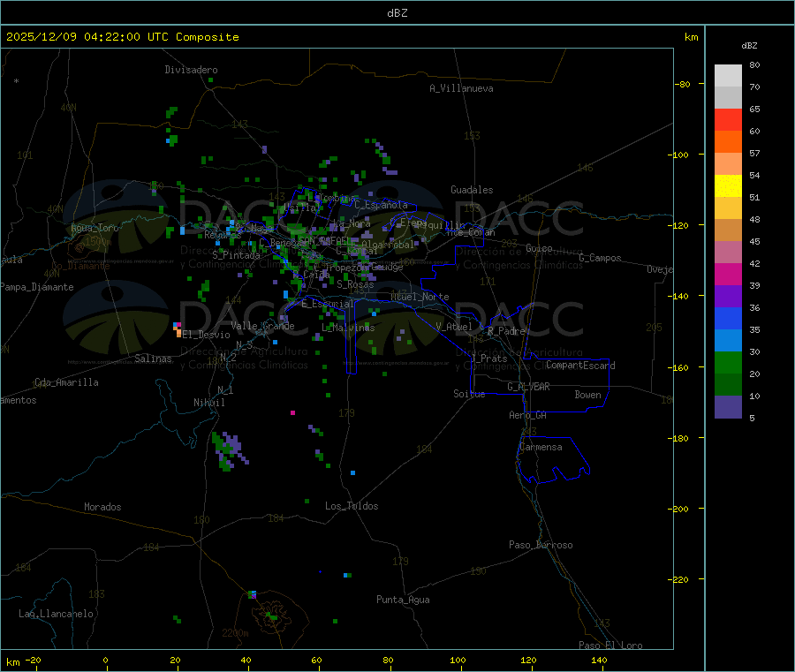Screen dimensions: 795x672
Task: Click the 80 dBZ white legend swatch
Action: click(x=728, y=76)
